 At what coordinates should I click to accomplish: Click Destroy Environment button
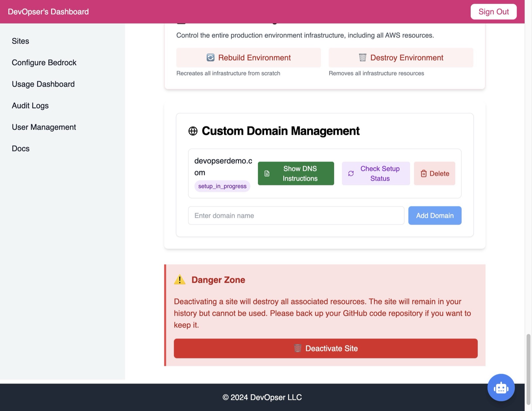pyautogui.click(x=401, y=58)
